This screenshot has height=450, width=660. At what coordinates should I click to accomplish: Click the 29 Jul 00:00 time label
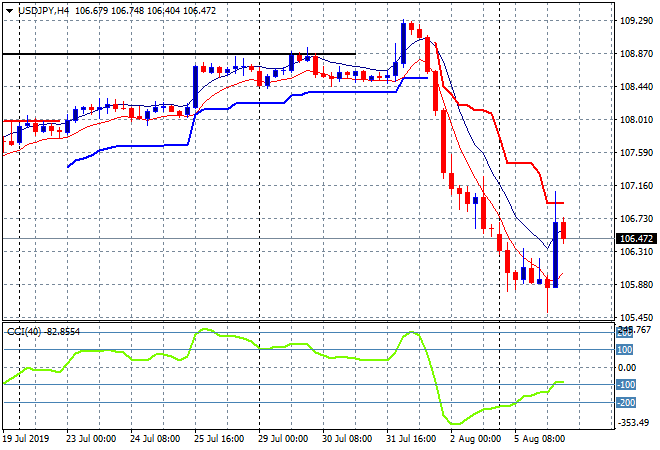click(283, 439)
